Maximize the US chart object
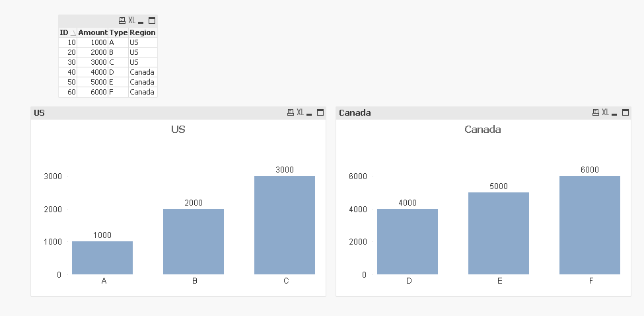 (x=320, y=112)
